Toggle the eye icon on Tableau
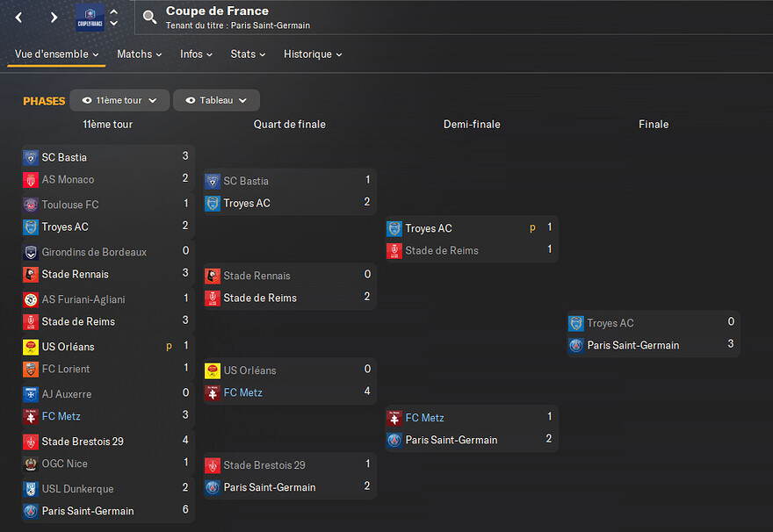The height and width of the screenshot is (532, 773). (x=191, y=100)
